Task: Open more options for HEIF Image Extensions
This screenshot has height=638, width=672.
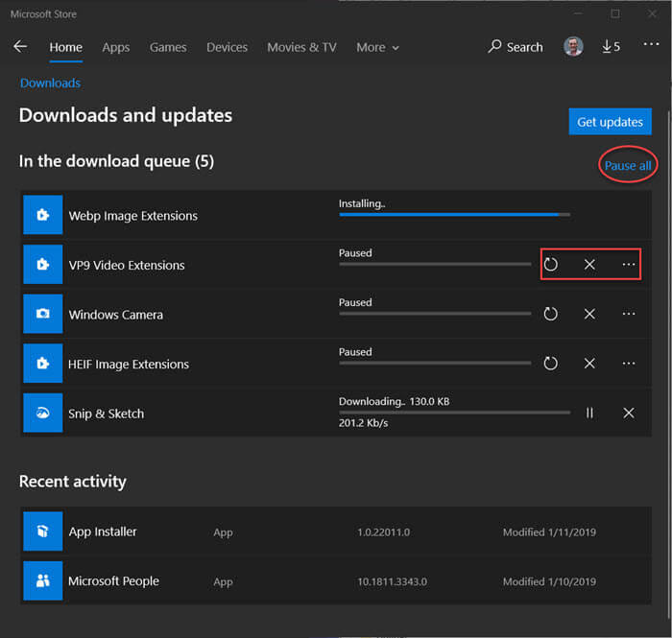Action: 628,363
